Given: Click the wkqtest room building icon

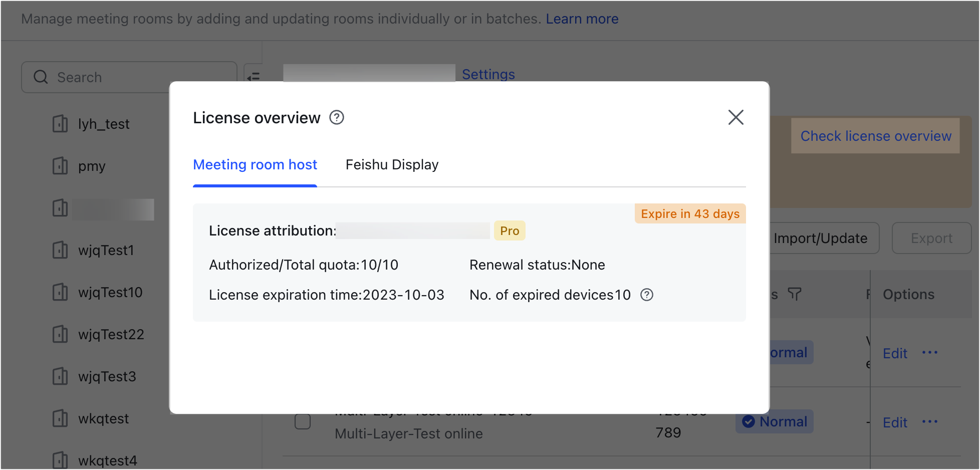Looking at the screenshot, I should (60, 418).
